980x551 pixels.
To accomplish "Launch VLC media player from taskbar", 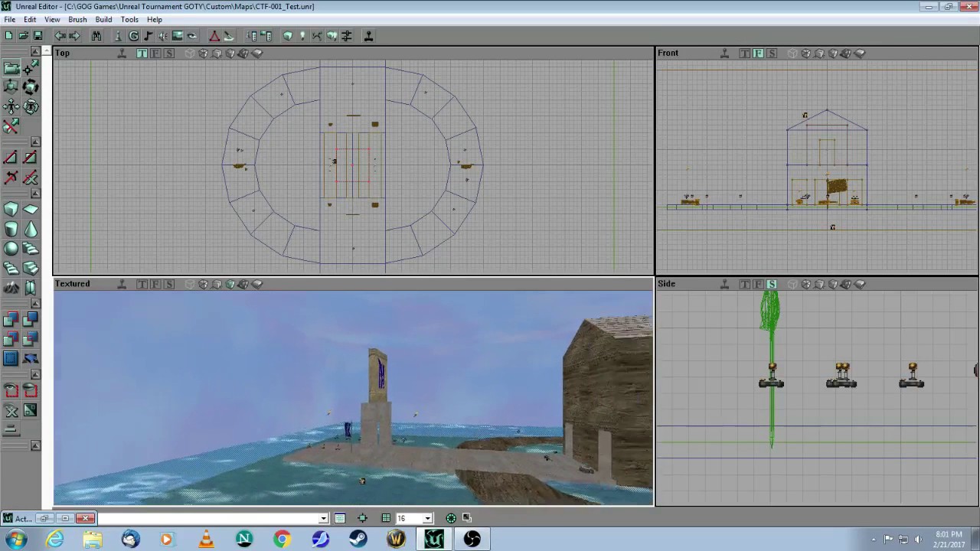I will coord(206,540).
